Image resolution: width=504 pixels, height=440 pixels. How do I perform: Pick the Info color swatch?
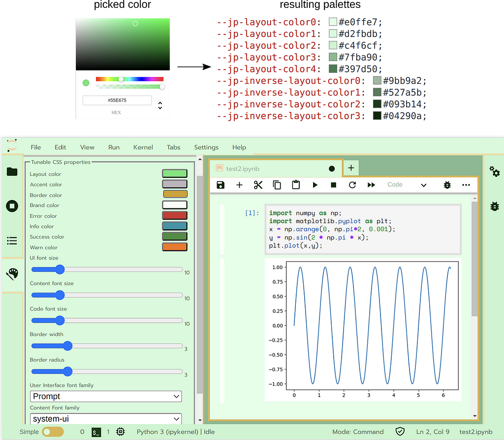coord(175,226)
